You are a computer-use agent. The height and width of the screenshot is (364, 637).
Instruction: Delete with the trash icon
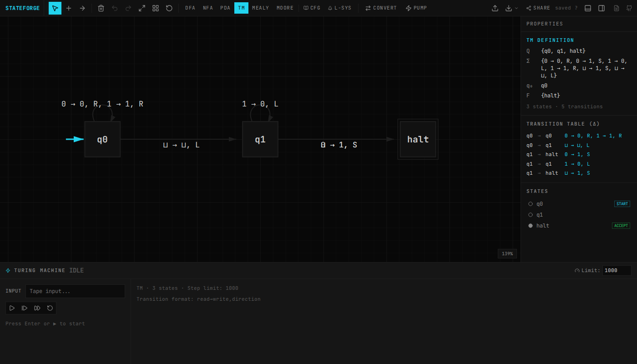[x=101, y=8]
